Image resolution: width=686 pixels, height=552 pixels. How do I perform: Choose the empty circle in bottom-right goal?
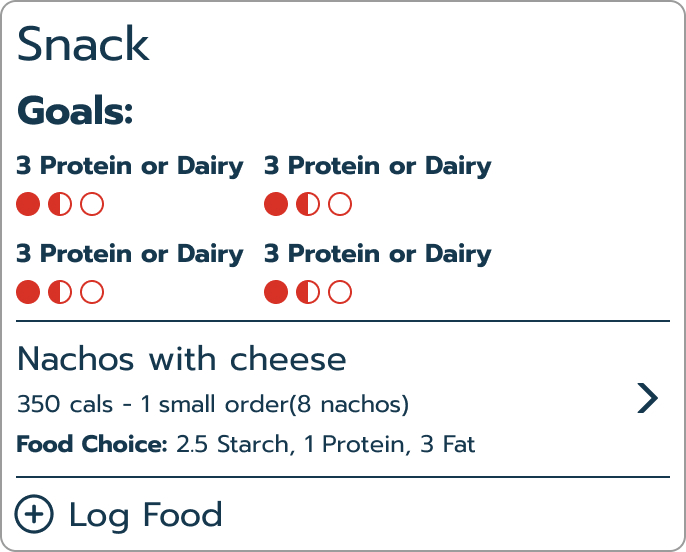tap(340, 293)
